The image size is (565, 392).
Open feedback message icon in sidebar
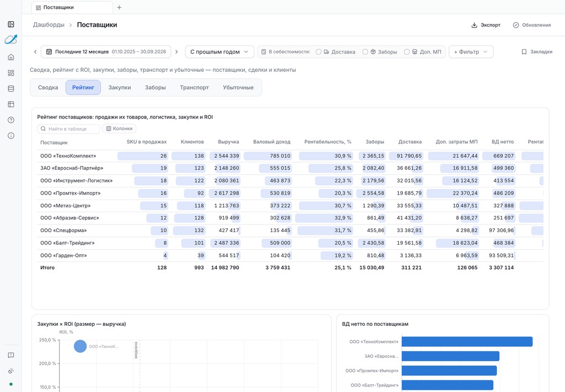11,355
